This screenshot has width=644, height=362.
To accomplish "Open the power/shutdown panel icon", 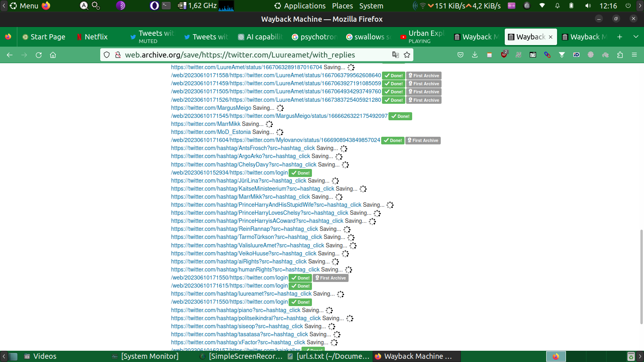I will [628, 6].
